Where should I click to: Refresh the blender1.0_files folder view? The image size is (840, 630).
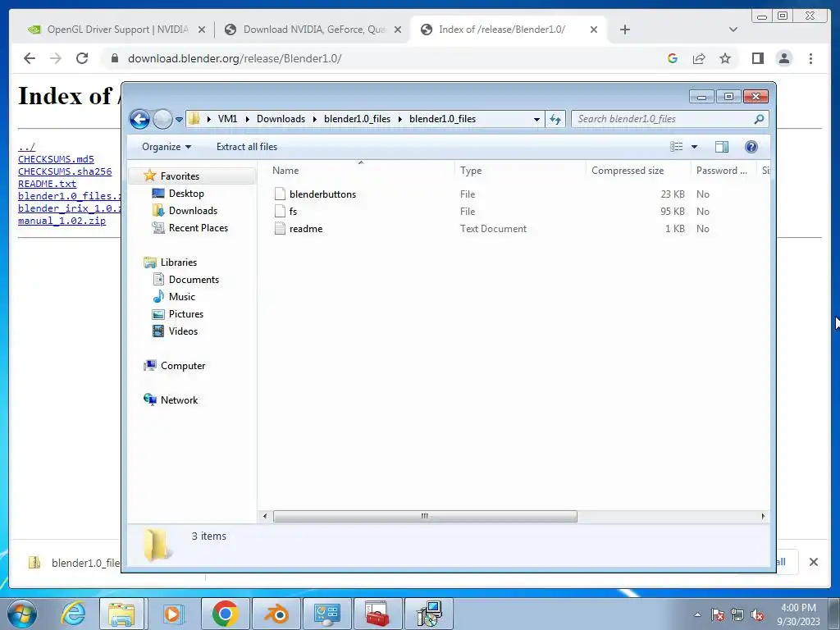pos(555,119)
